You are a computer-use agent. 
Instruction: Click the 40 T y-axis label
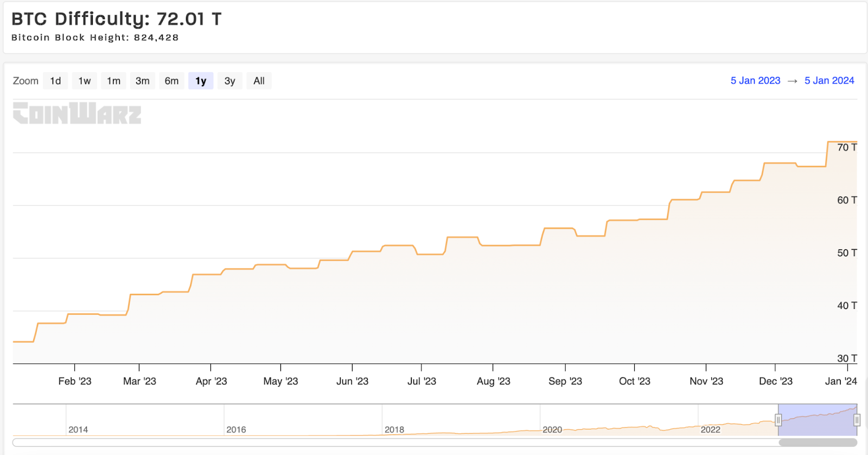(847, 305)
